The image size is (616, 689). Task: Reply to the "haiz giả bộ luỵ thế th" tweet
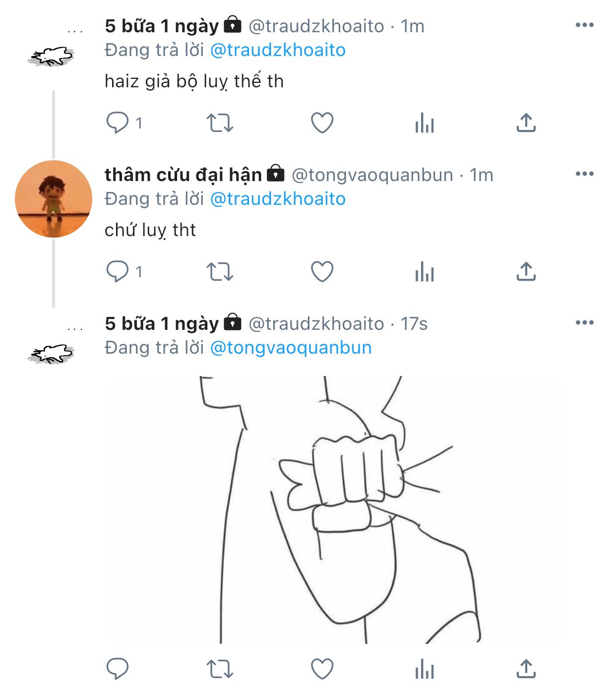(x=118, y=123)
